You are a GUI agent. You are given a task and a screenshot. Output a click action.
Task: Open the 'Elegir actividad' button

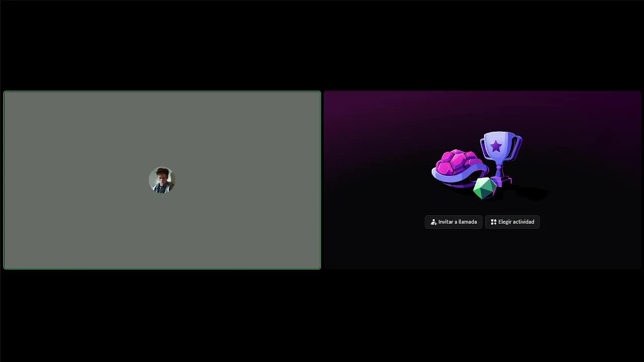point(512,222)
